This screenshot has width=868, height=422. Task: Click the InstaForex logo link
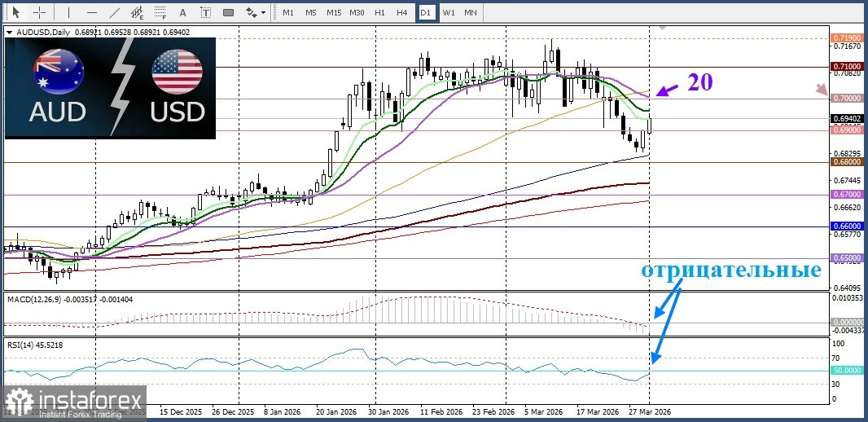click(73, 402)
